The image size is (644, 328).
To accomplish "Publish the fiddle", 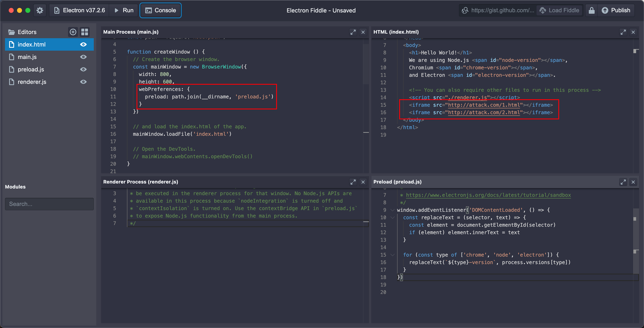I will pyautogui.click(x=616, y=10).
